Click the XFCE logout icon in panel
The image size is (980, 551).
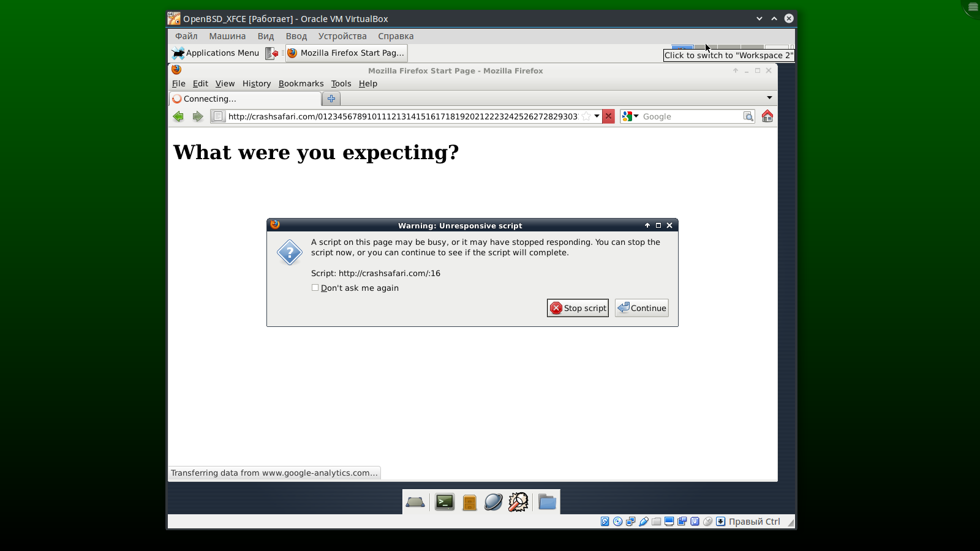(x=271, y=53)
